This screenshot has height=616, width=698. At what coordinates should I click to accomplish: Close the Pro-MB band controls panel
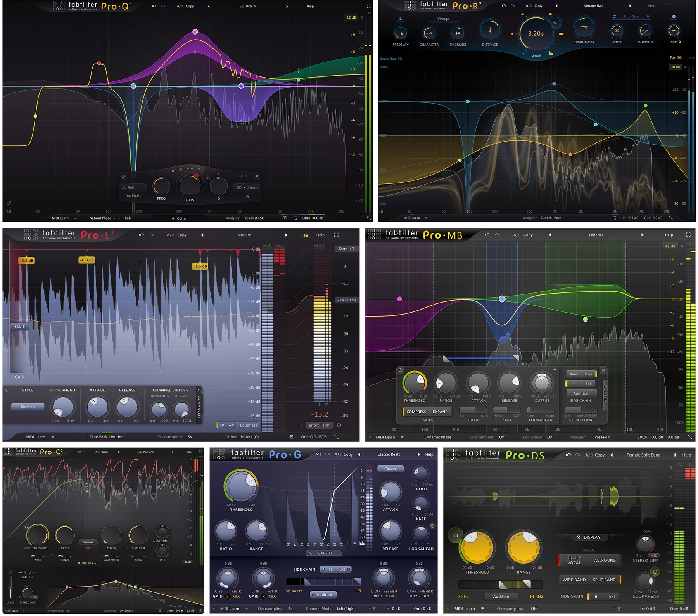click(603, 370)
